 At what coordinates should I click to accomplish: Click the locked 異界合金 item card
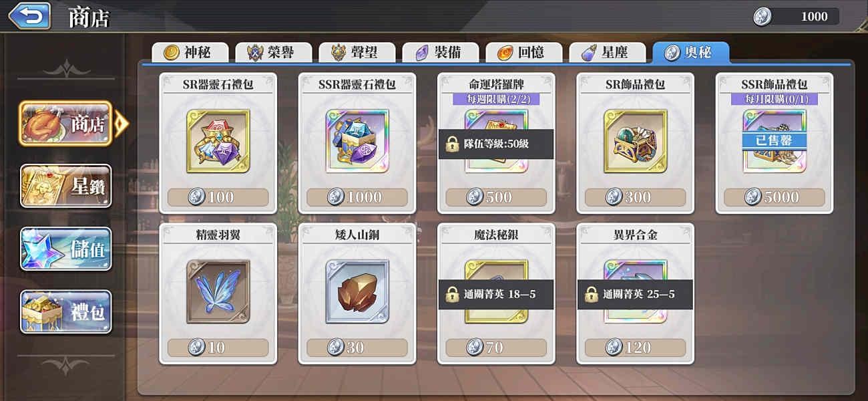[x=635, y=293]
